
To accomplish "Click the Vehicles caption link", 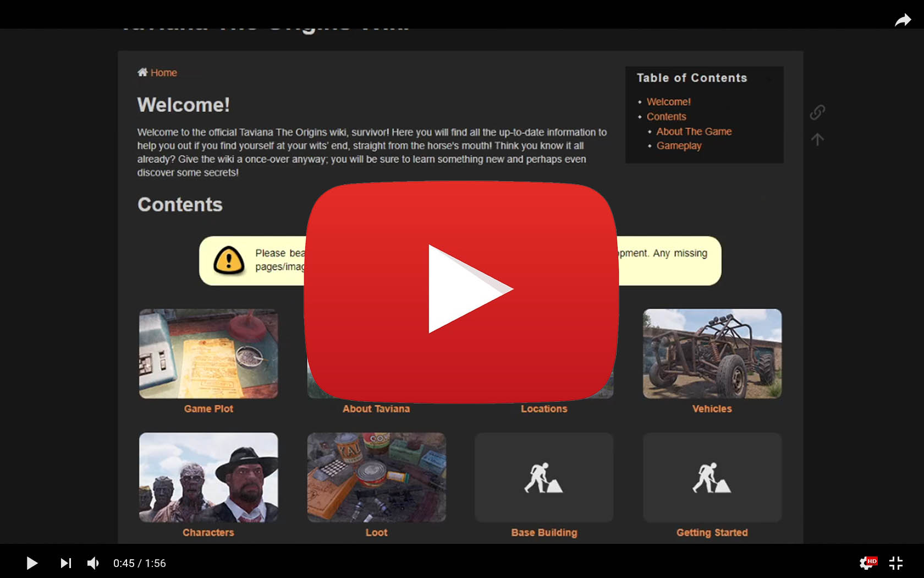I will (x=712, y=408).
